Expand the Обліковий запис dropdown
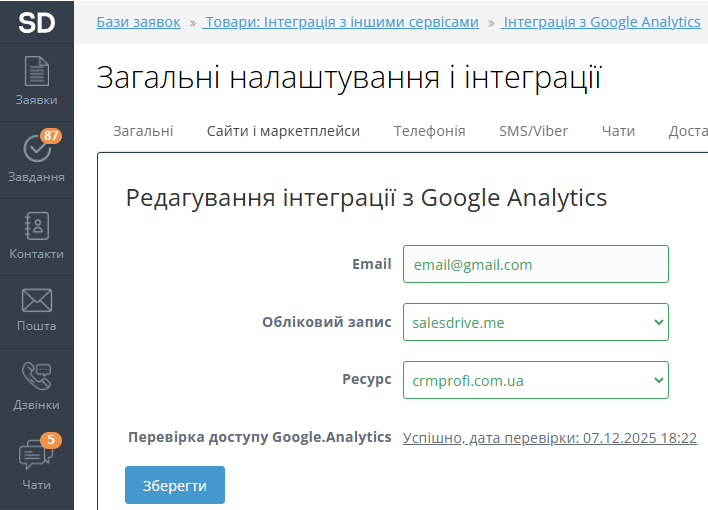The image size is (708, 510). point(535,322)
